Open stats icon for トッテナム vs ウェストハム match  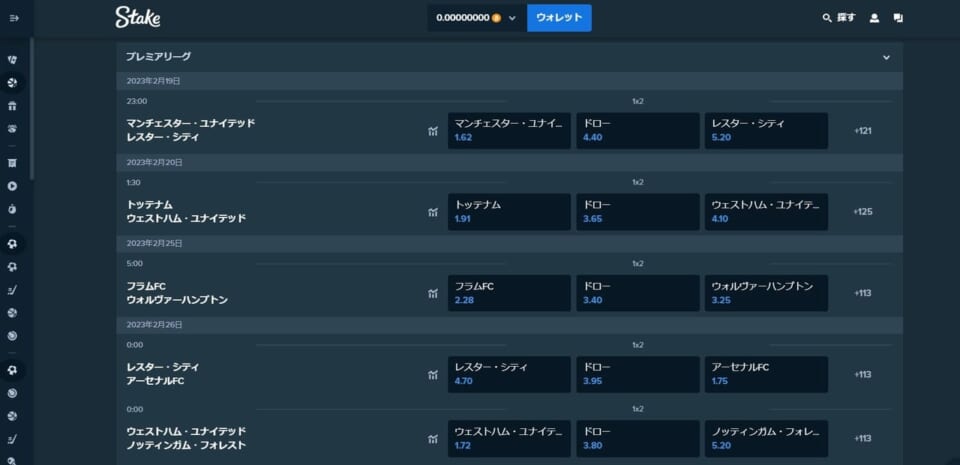pyautogui.click(x=433, y=212)
